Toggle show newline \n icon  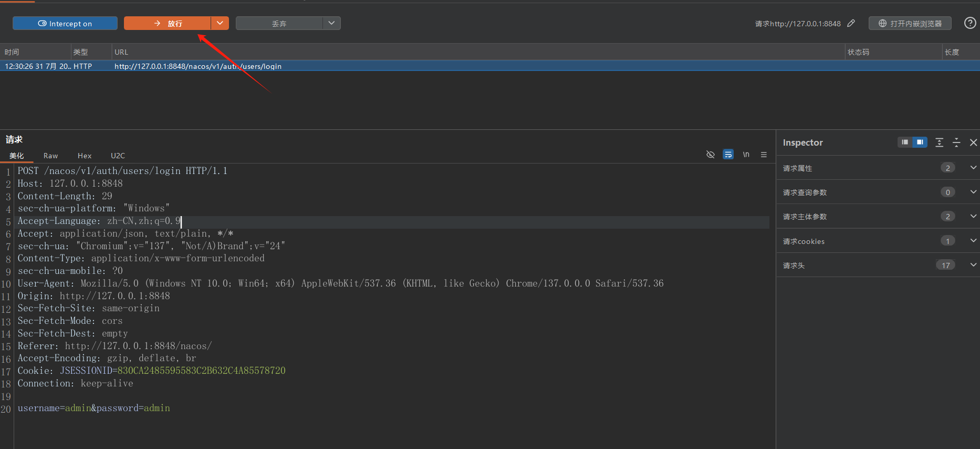[746, 155]
